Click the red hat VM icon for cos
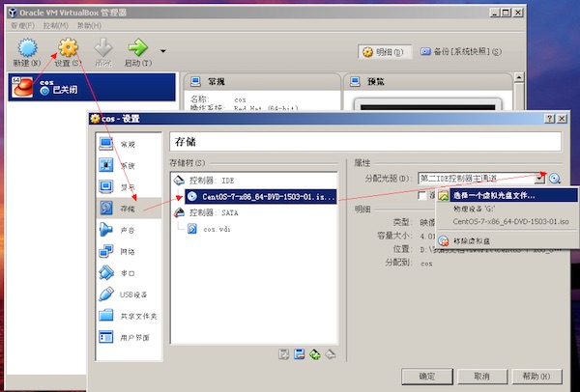The width and height of the screenshot is (580, 392). [22, 87]
